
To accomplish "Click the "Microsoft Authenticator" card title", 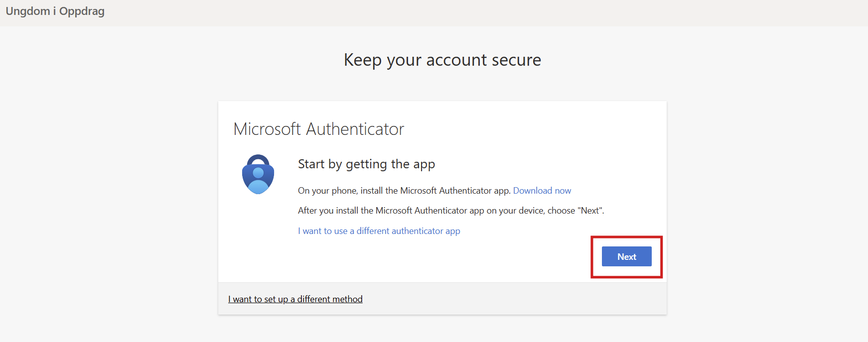I will click(318, 129).
